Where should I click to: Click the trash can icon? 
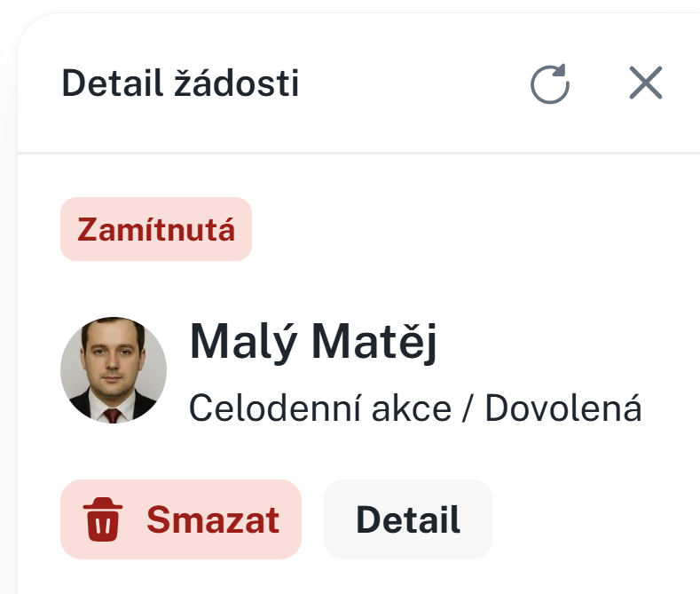coord(104,519)
